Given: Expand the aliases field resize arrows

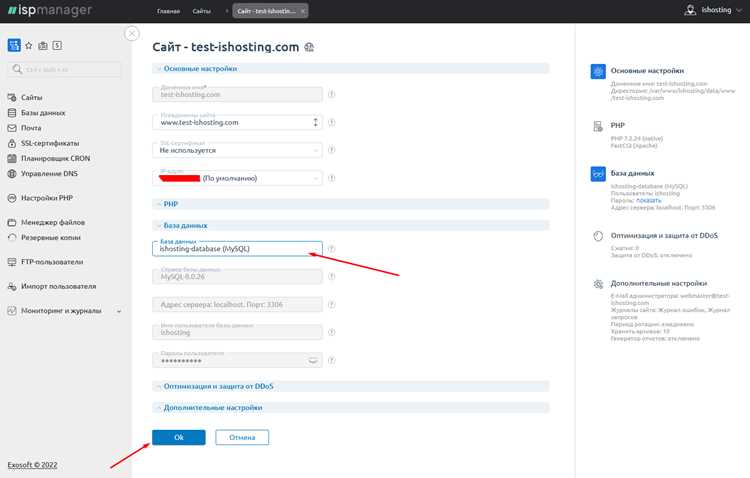Looking at the screenshot, I should (315, 122).
